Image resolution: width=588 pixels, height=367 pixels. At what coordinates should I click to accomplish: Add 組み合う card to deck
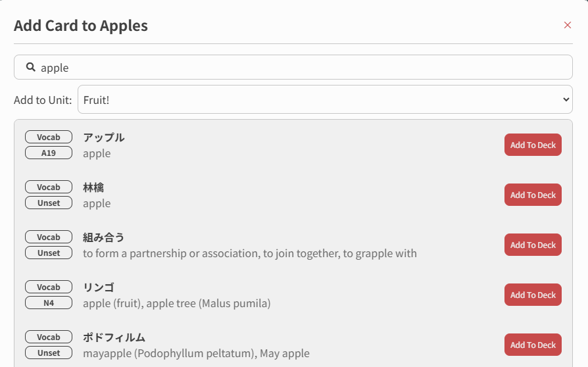pos(533,245)
